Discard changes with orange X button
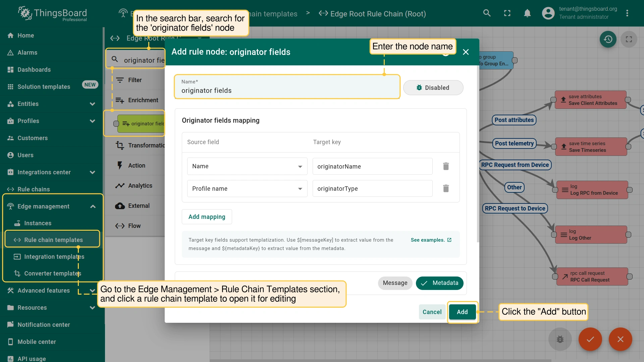Screen dimensions: 644x362 [621, 339]
